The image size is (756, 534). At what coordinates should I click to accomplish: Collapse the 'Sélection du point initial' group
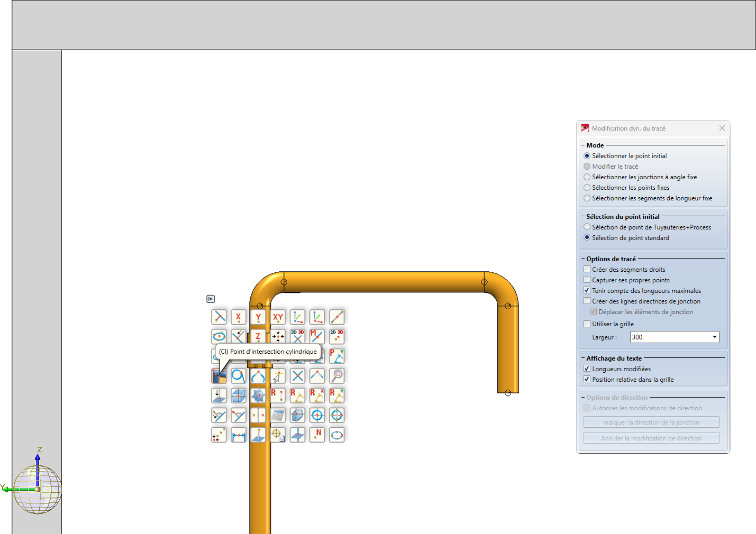[x=583, y=216]
